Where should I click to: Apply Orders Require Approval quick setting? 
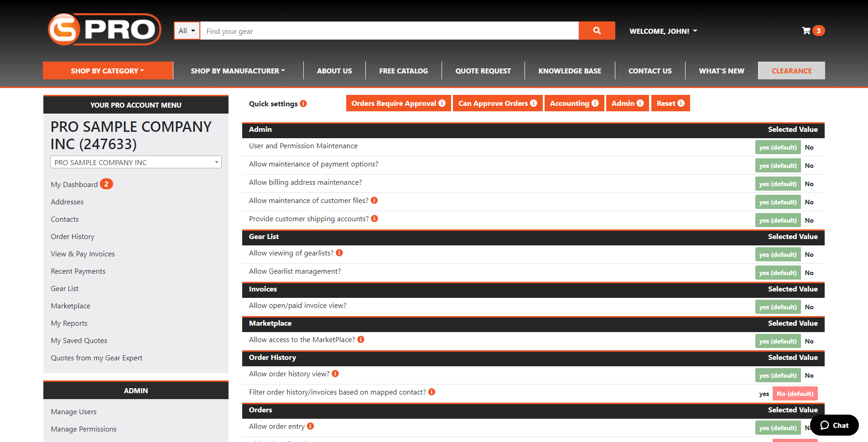(398, 103)
